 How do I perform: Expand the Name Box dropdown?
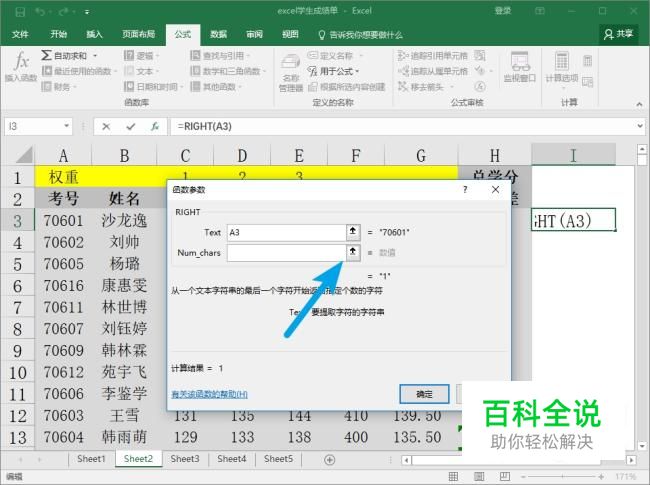pyautogui.click(x=66, y=126)
